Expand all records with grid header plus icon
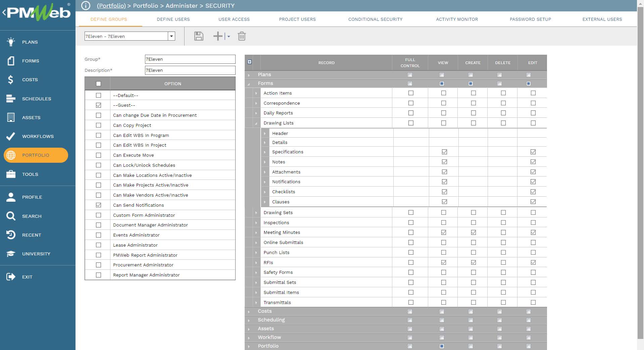 [x=250, y=62]
